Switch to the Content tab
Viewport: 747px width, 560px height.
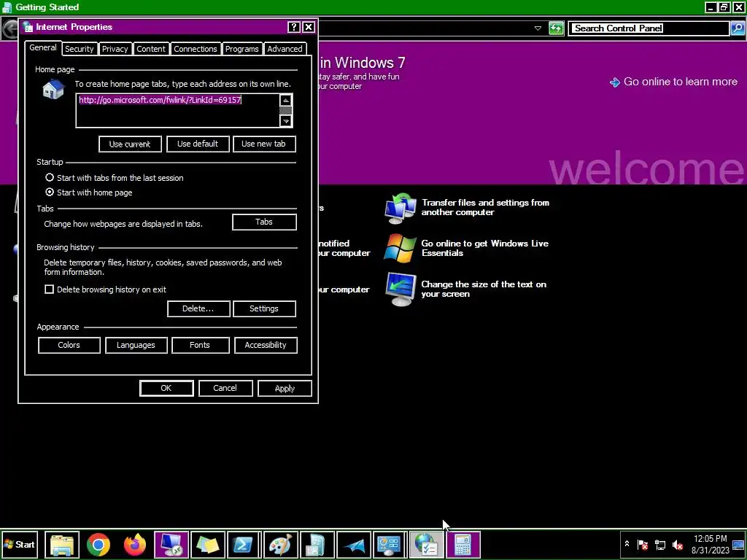click(151, 49)
